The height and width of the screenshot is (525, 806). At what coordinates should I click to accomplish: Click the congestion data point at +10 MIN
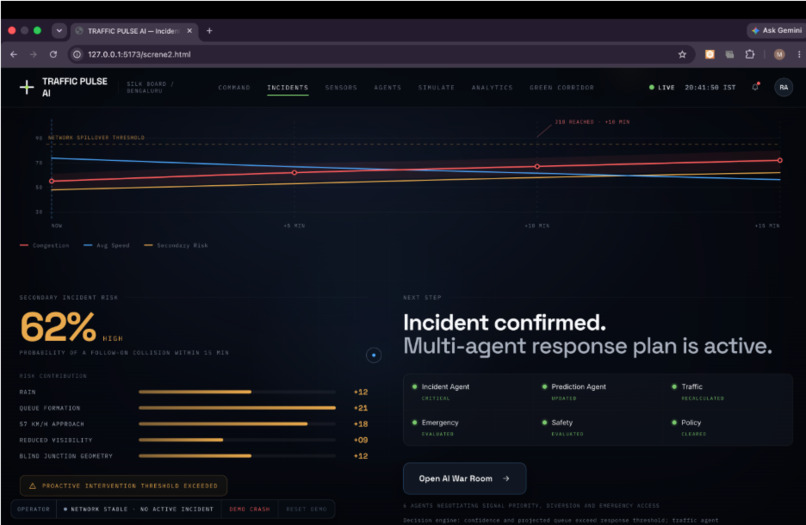click(x=537, y=167)
